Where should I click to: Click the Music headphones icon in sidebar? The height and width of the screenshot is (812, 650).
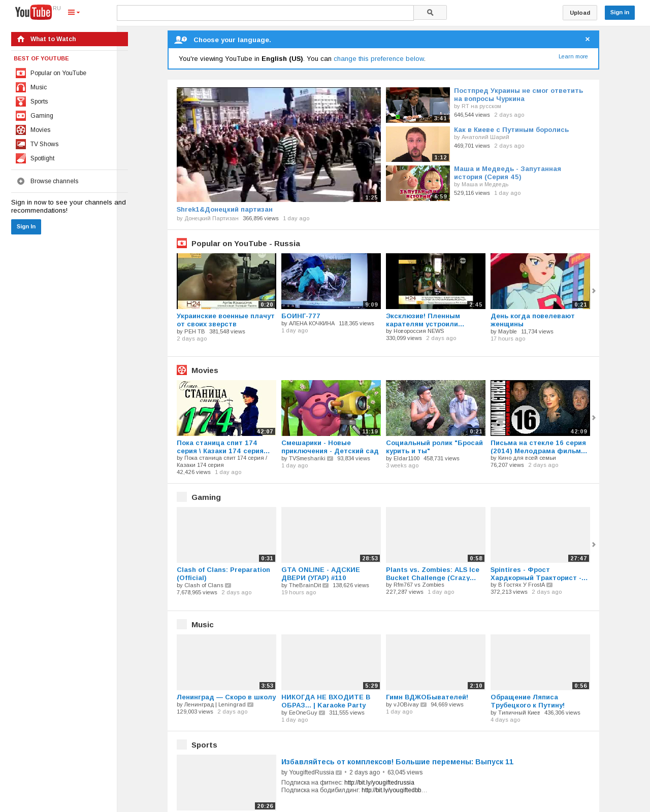point(21,87)
